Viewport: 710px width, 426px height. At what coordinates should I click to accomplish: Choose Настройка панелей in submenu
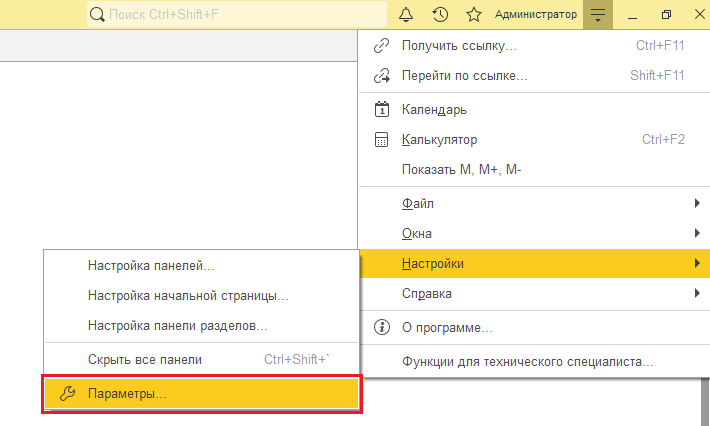tap(201, 266)
